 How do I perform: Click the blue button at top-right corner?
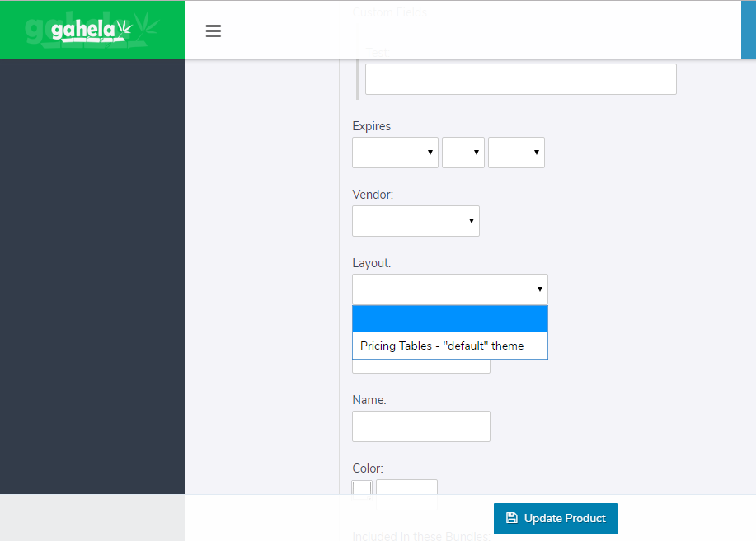(748, 30)
